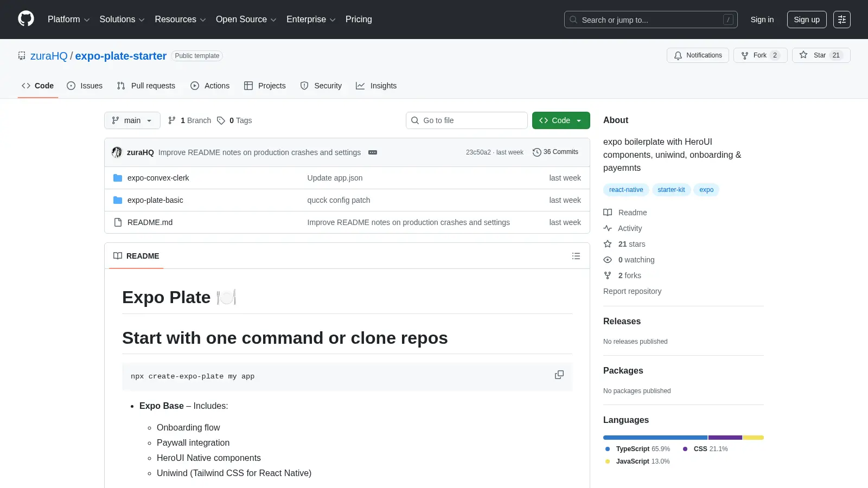The image size is (868, 488).
Task: Open the green Code dropdown button
Action: coord(561,120)
